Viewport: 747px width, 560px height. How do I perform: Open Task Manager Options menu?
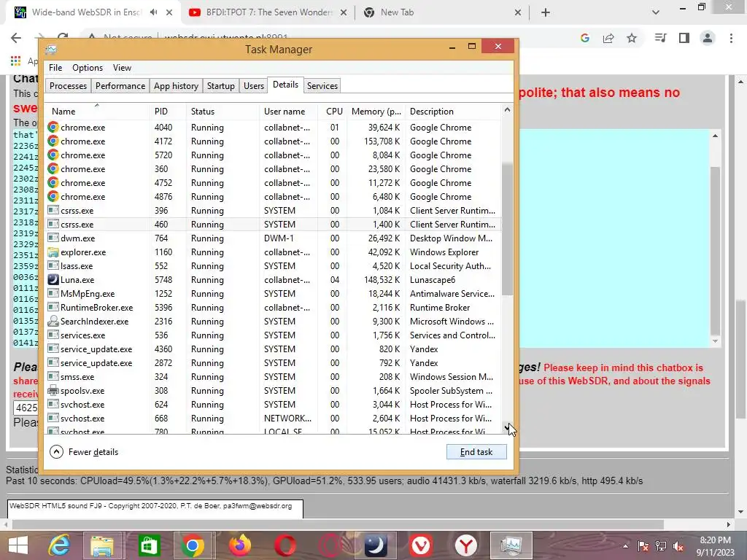pyautogui.click(x=88, y=68)
